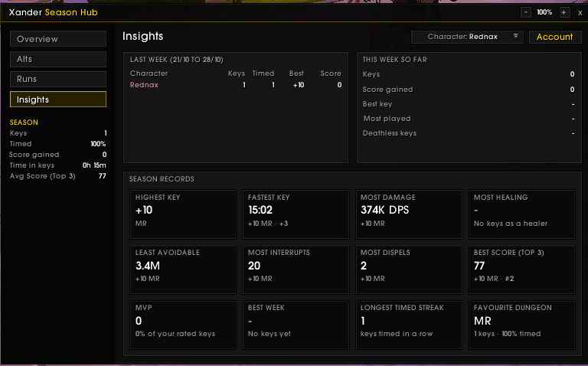The height and width of the screenshot is (366, 588).
Task: Click the 'THIS WEEK SO FAR' heading
Action: 394,60
